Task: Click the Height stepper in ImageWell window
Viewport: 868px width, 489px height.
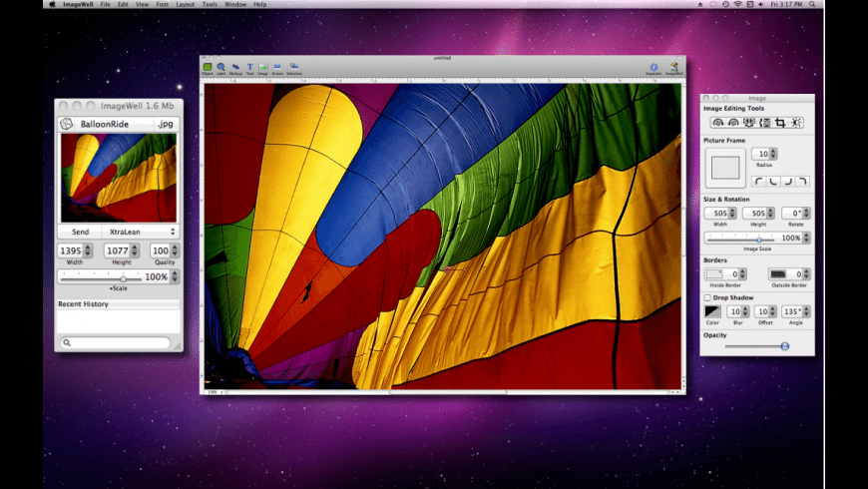Action: coord(135,250)
